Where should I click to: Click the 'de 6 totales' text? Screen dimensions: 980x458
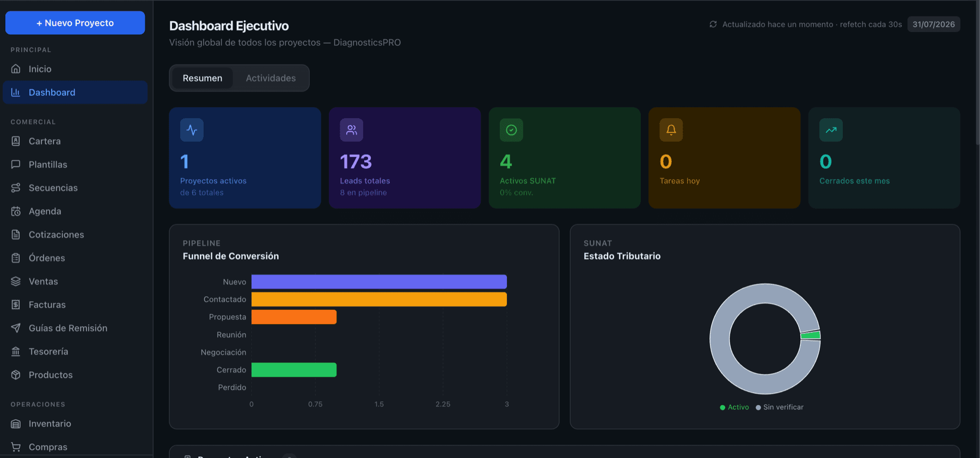coord(202,193)
